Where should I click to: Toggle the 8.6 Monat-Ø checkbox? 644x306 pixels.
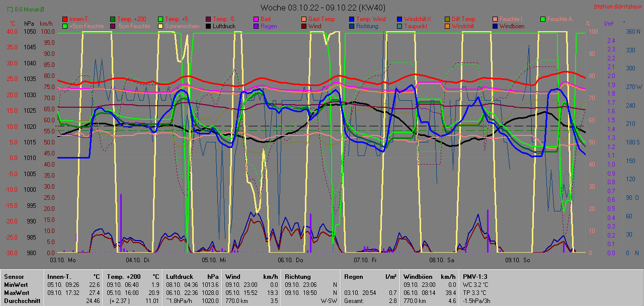[10, 10]
